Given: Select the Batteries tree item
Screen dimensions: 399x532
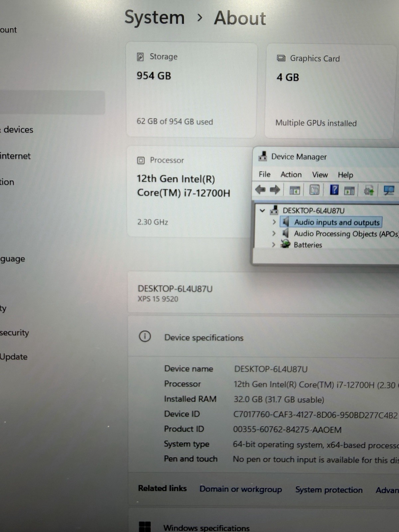Looking at the screenshot, I should tap(308, 245).
